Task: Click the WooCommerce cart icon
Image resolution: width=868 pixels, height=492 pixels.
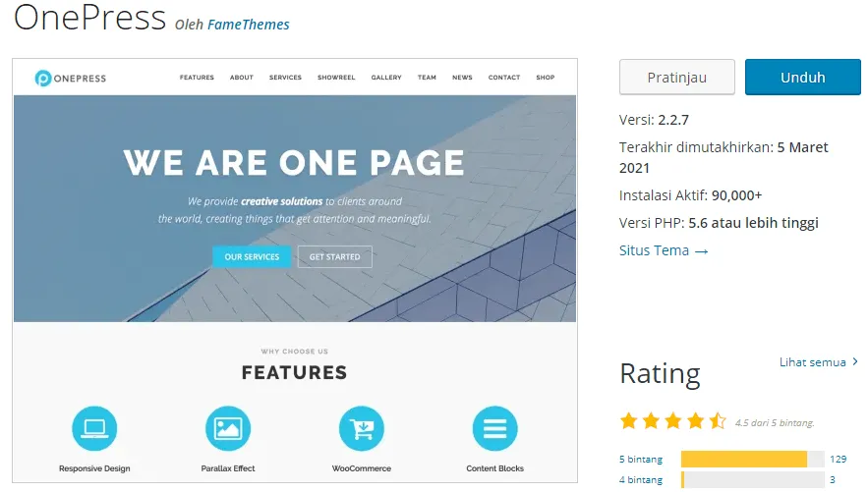Action: tap(362, 428)
